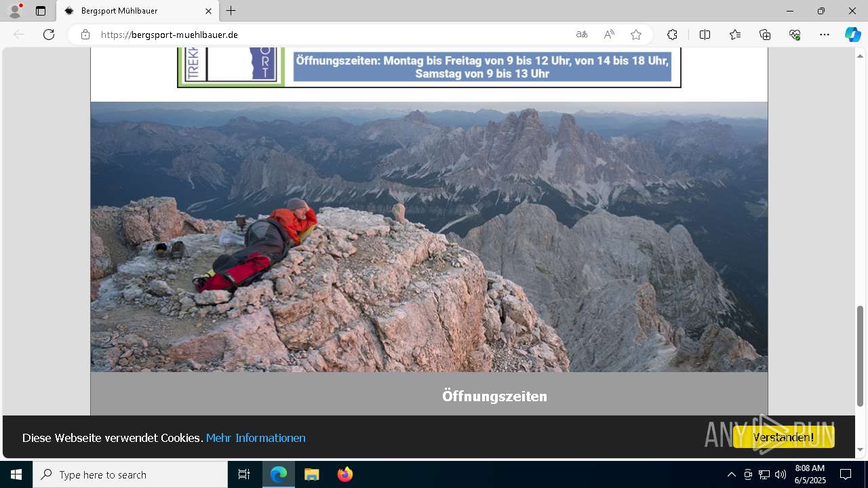Open Browser essentials heart icon

795,35
